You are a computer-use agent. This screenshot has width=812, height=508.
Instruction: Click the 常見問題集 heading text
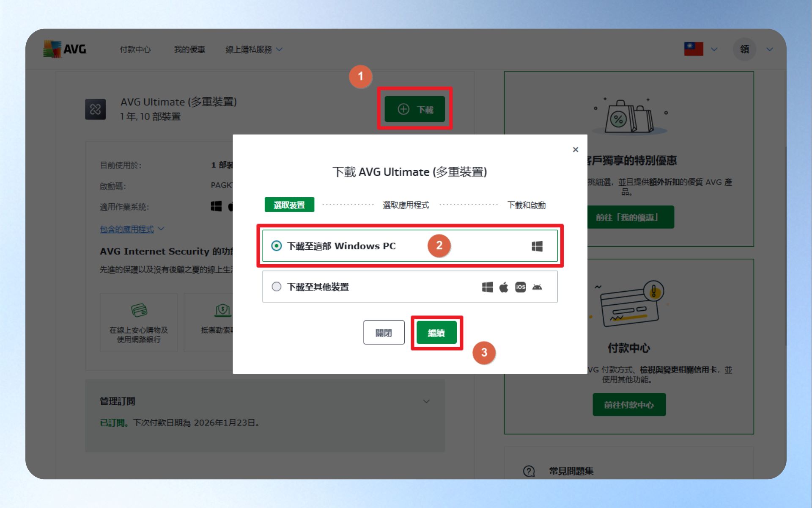point(571,471)
